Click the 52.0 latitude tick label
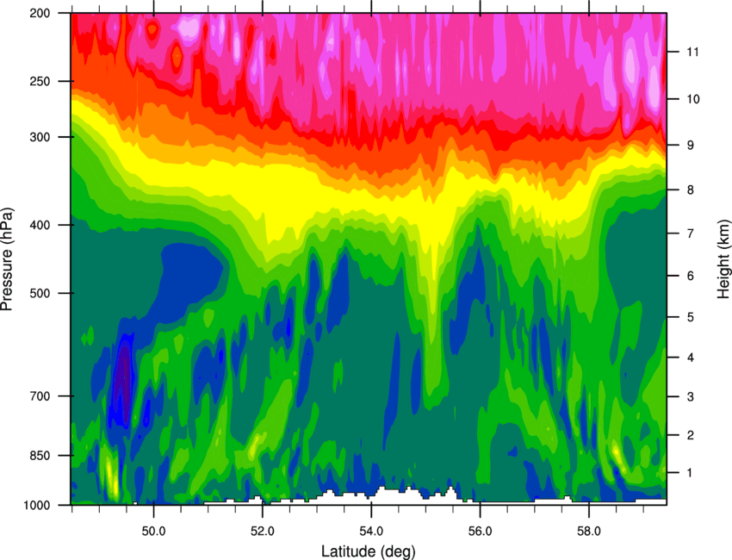Image resolution: width=732 pixels, height=560 pixels. pos(263,531)
